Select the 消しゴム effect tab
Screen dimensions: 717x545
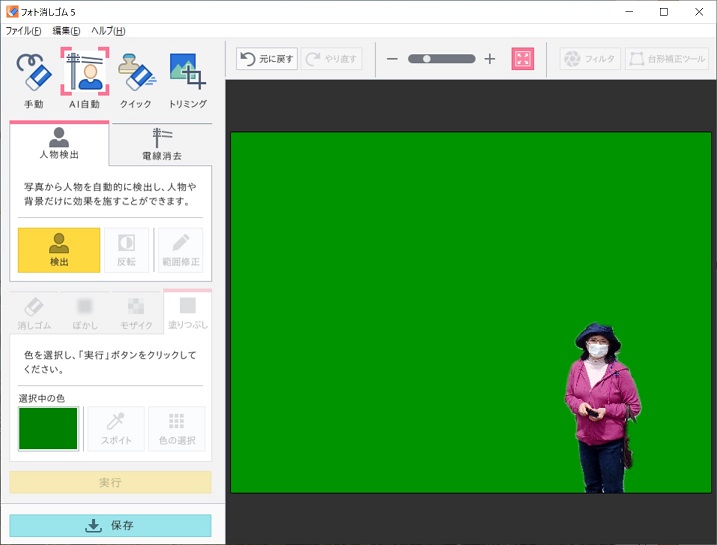coord(34,313)
